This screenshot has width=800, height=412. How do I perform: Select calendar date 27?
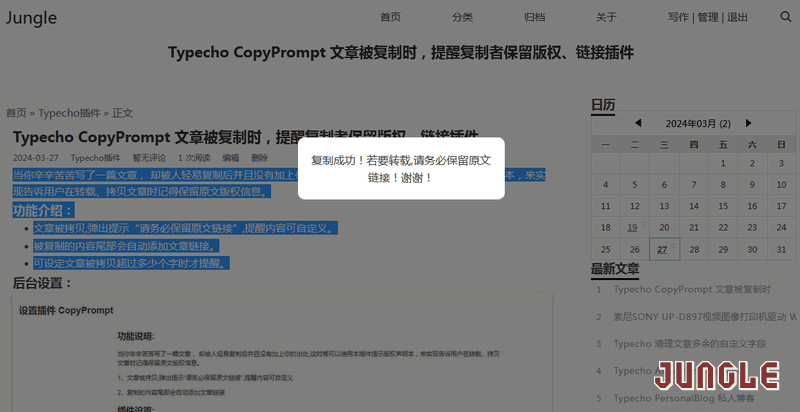coord(662,249)
